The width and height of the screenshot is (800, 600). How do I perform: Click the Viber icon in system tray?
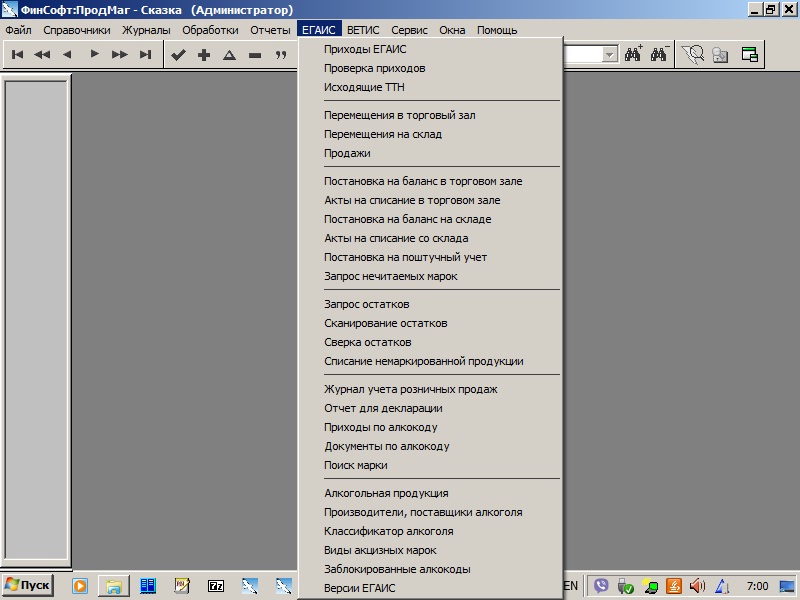[602, 586]
